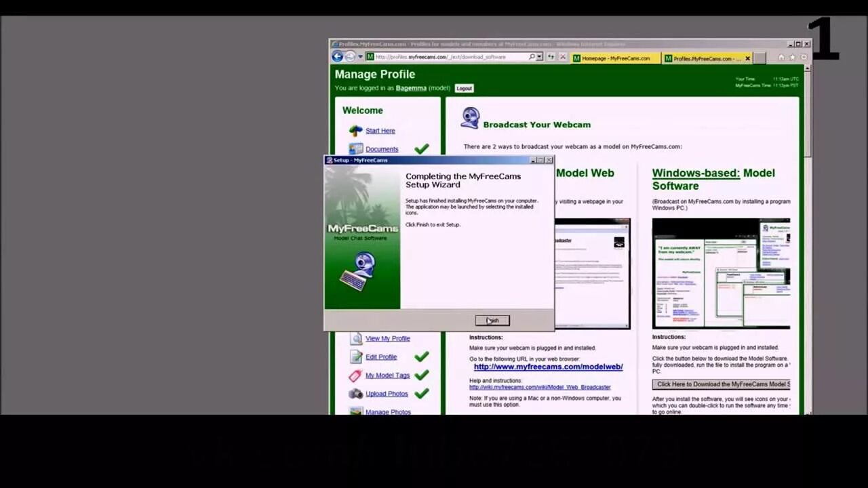Expand the address bar autocomplete dropdown arrow

(540, 57)
